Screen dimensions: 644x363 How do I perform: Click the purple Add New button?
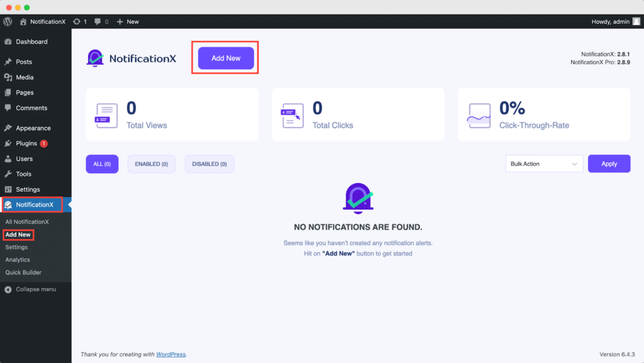point(226,59)
